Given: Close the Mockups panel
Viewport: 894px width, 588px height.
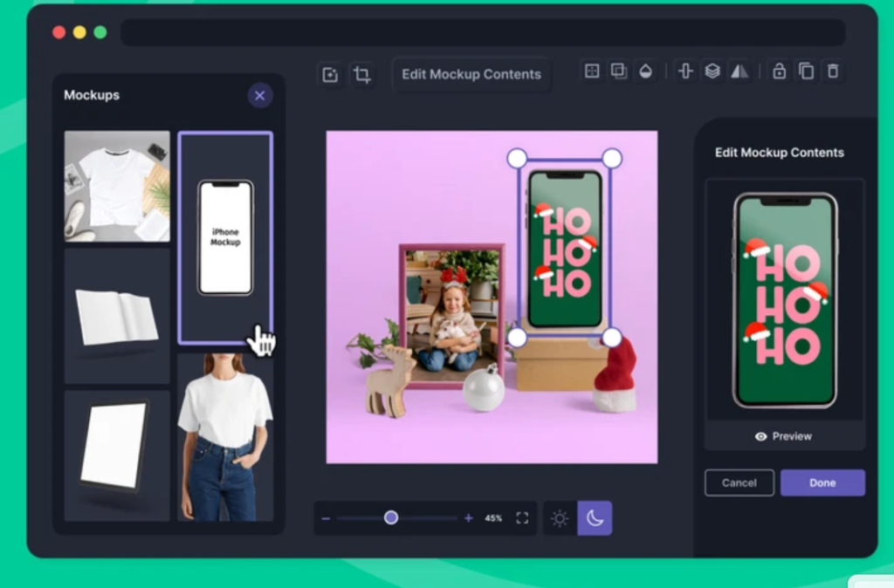Looking at the screenshot, I should click(x=260, y=95).
